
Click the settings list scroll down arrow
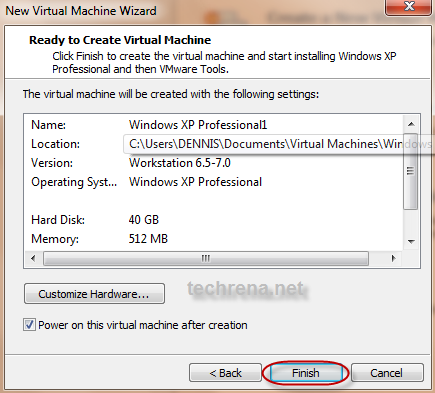[411, 241]
